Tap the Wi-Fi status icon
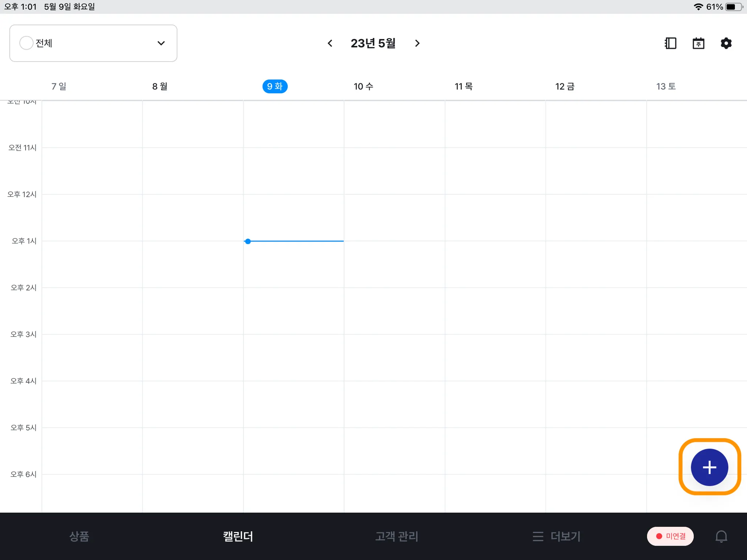747x560 pixels. tap(698, 7)
